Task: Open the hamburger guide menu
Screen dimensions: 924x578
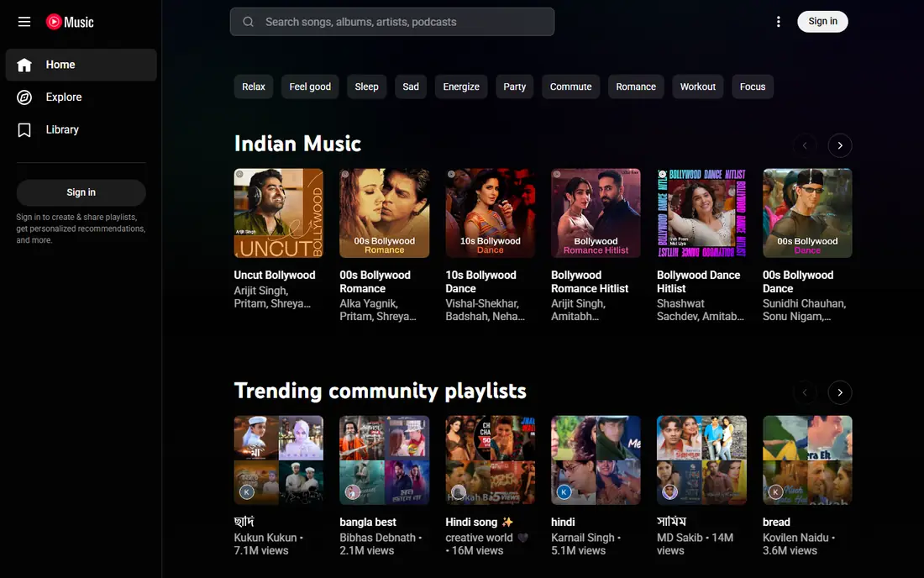Action: (x=24, y=22)
